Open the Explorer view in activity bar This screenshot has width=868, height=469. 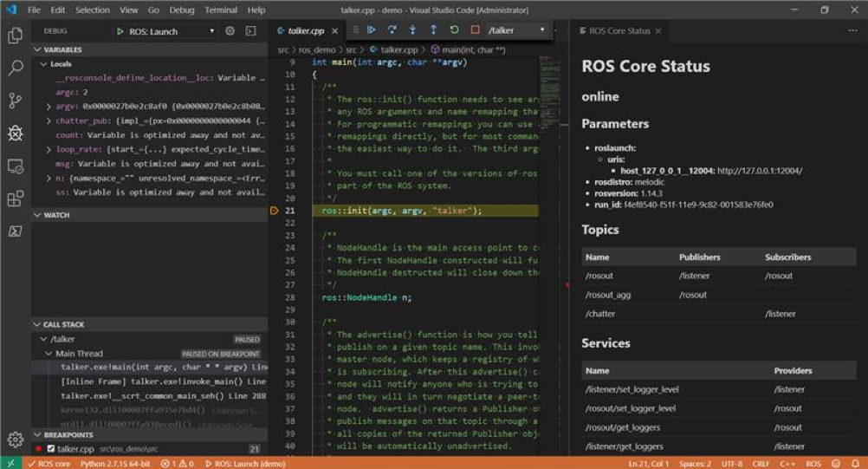15,36
